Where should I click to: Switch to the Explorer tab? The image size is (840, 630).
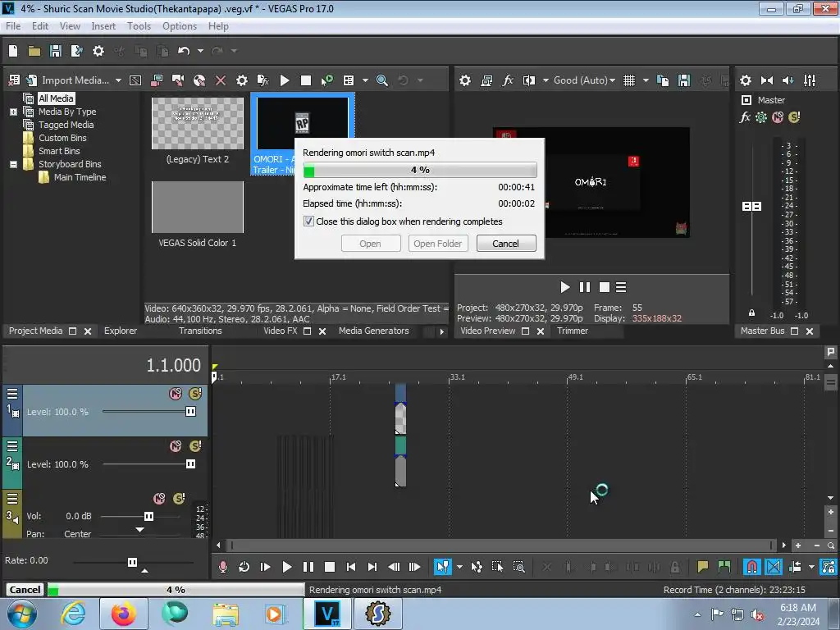(121, 331)
